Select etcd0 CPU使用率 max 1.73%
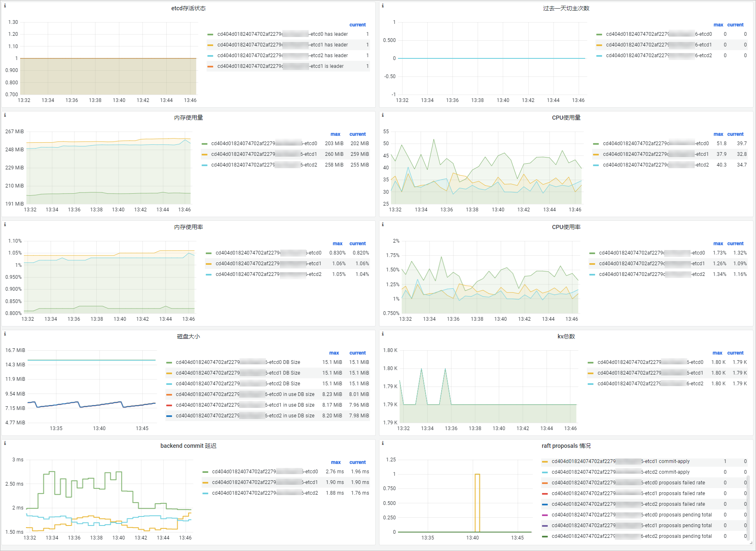This screenshot has width=756, height=551. (719, 253)
